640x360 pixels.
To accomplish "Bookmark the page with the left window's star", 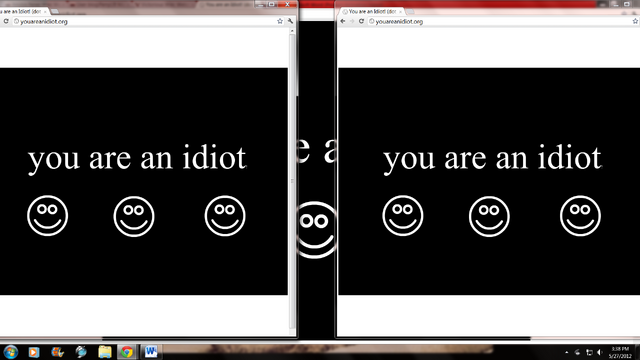I will coord(280,21).
